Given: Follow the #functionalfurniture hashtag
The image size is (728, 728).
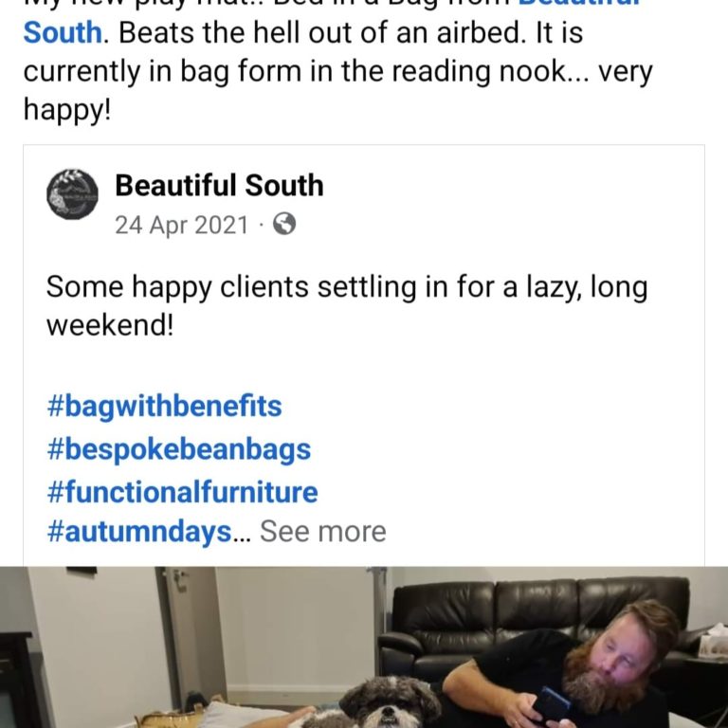Looking at the screenshot, I should 182,492.
